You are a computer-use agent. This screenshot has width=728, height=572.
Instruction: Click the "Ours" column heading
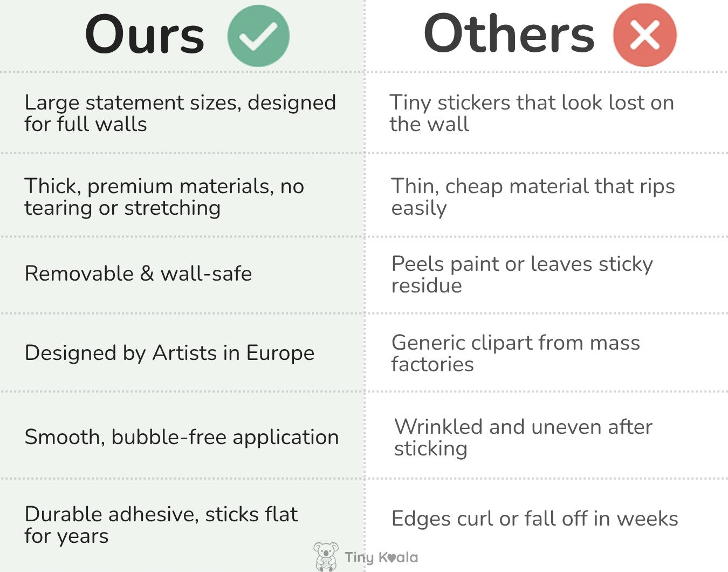click(145, 36)
